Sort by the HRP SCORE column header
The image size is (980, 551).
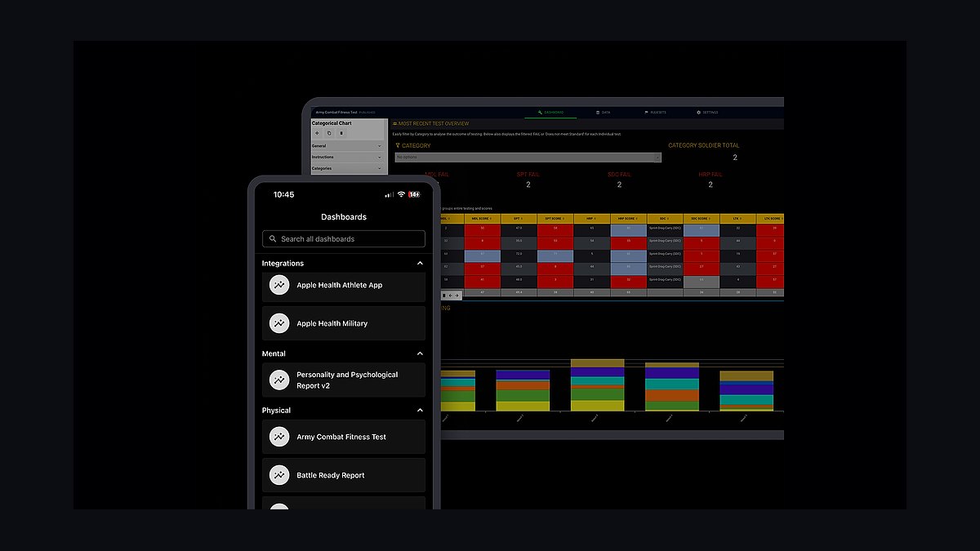629,219
